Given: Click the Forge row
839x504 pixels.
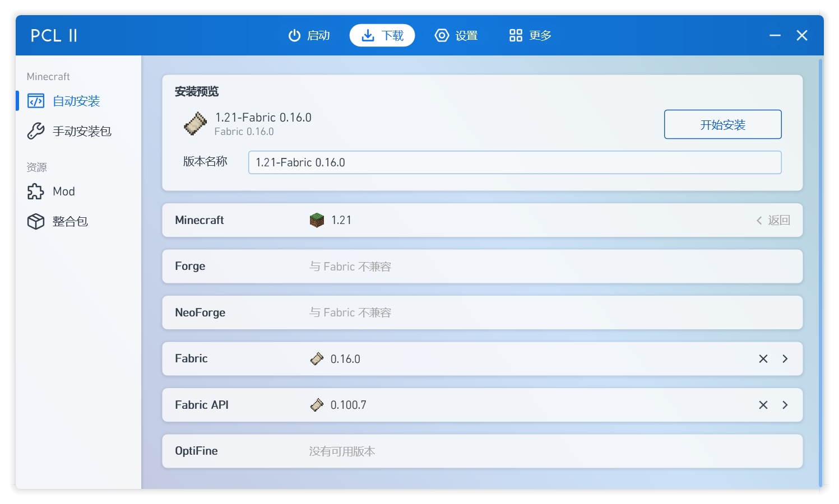Looking at the screenshot, I should tap(482, 267).
